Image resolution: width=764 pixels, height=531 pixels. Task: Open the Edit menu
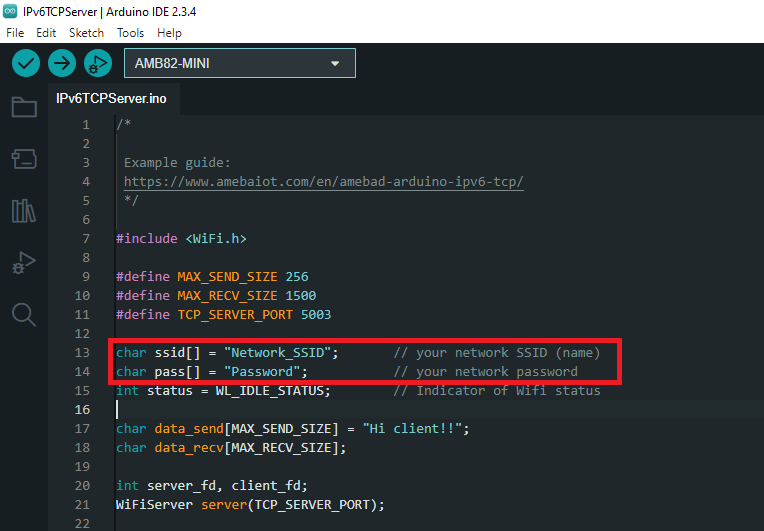46,33
